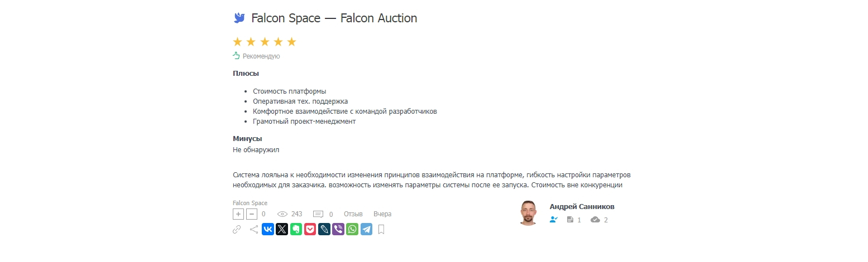Image resolution: width=868 pixels, height=262 pixels.
Task: Open the Falcon Space tag link
Action: [250, 203]
